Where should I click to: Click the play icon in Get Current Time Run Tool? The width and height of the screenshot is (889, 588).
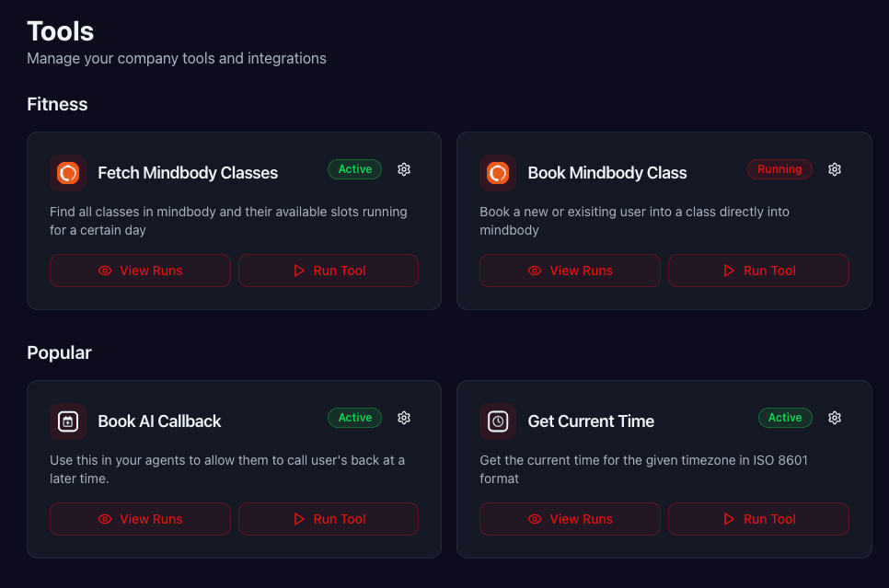pos(727,519)
